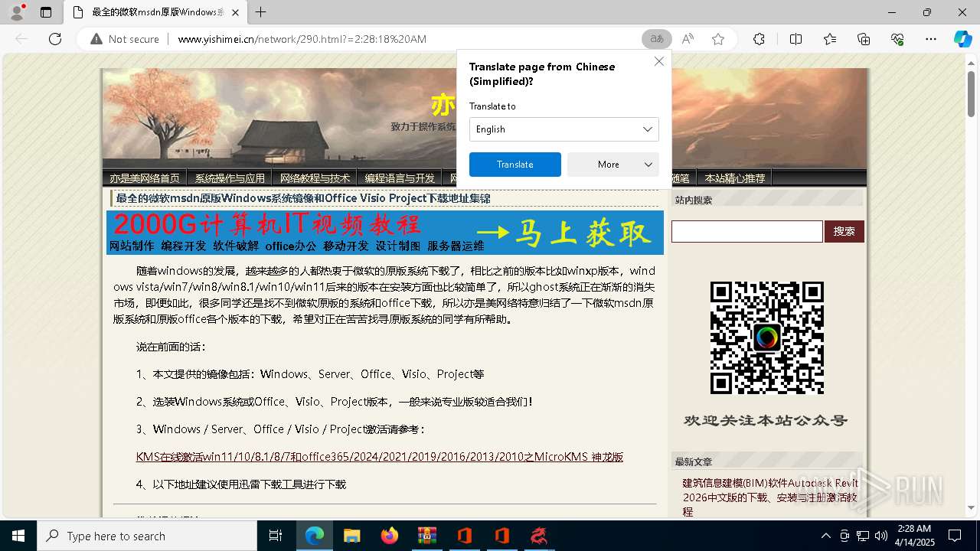
Task: Open Favorites list icon
Action: tap(830, 39)
